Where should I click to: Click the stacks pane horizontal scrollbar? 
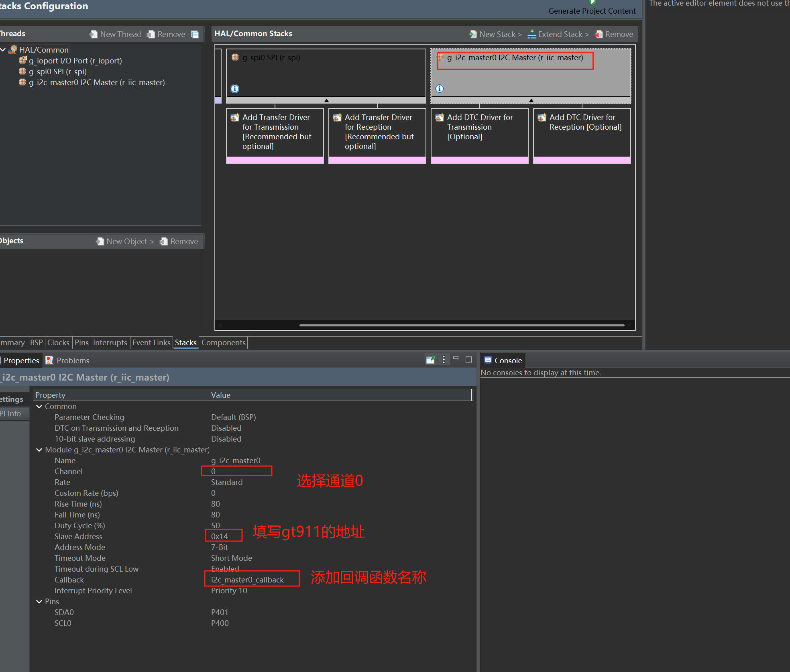click(462, 325)
